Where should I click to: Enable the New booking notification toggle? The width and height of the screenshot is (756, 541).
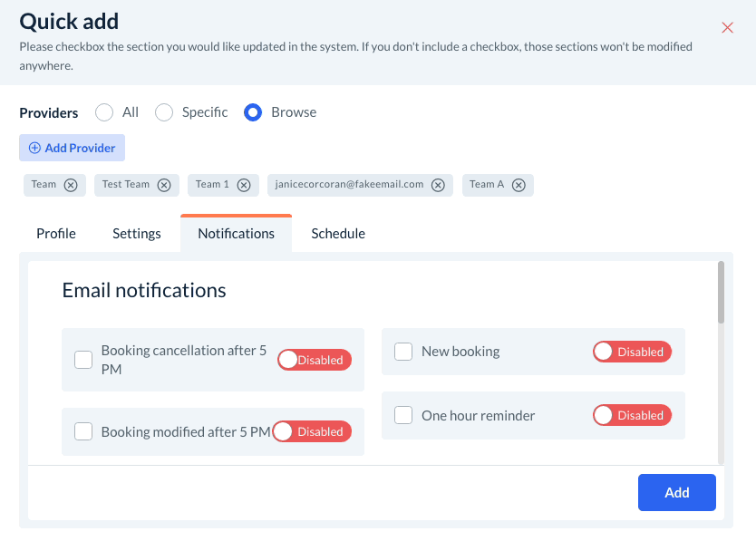click(632, 352)
